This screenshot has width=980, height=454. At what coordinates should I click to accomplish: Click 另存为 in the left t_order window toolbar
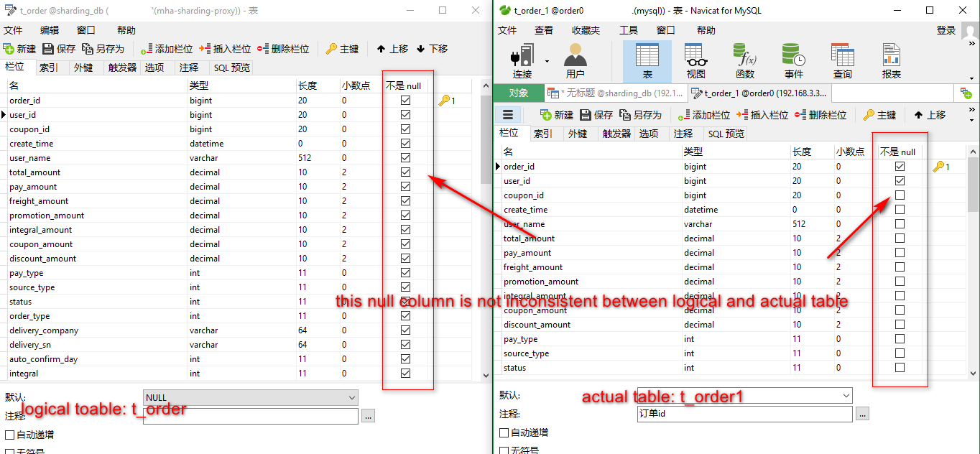pyautogui.click(x=103, y=49)
